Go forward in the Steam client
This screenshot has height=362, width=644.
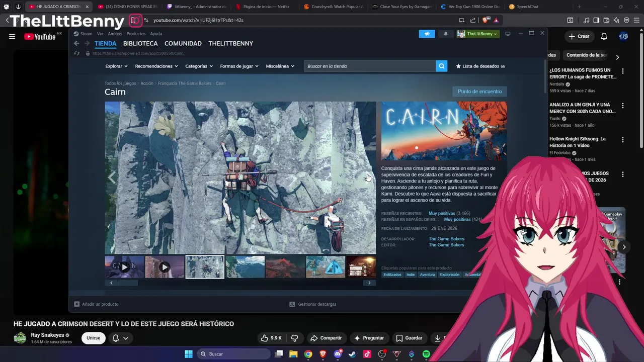tap(87, 43)
